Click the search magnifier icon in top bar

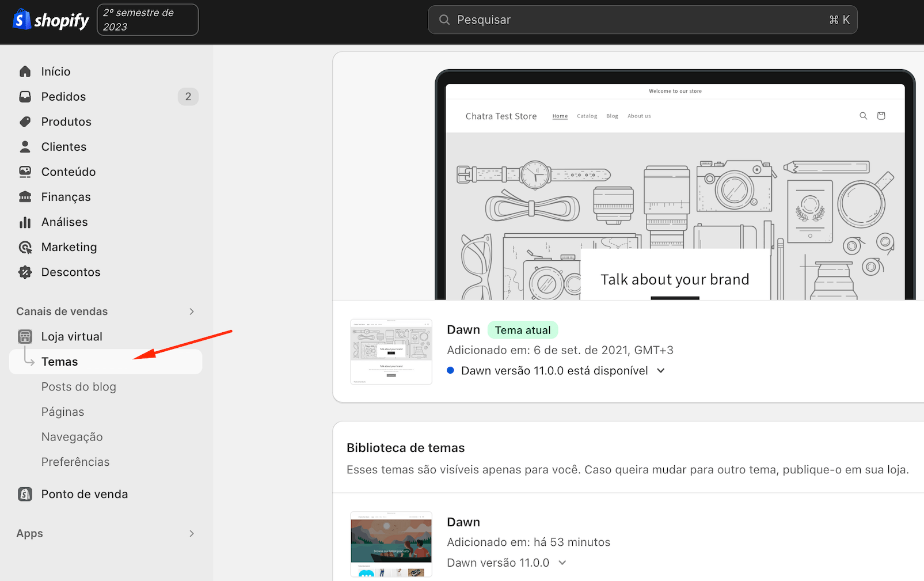[x=444, y=20]
